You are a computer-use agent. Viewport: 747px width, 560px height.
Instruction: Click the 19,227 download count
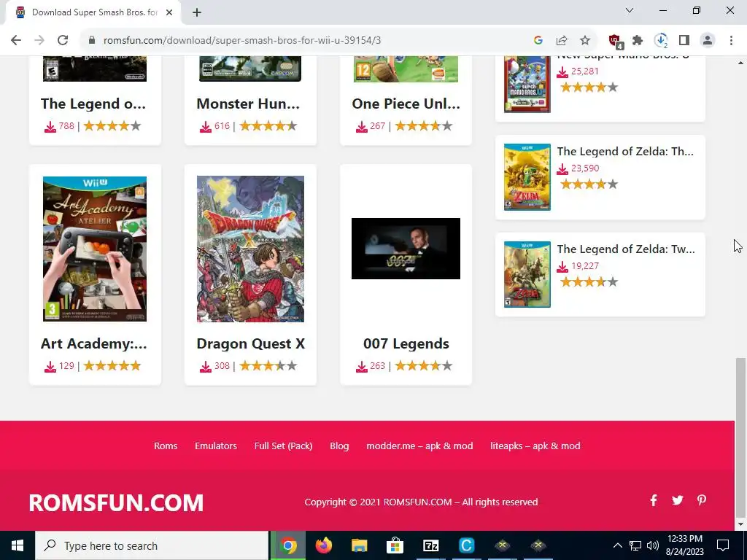click(x=585, y=265)
